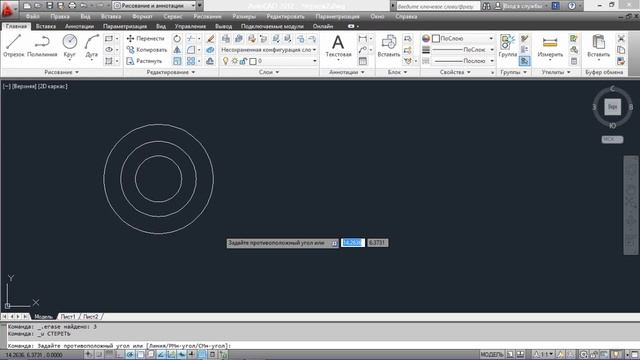Switch to the Вставка ribbon tab

pyautogui.click(x=46, y=27)
